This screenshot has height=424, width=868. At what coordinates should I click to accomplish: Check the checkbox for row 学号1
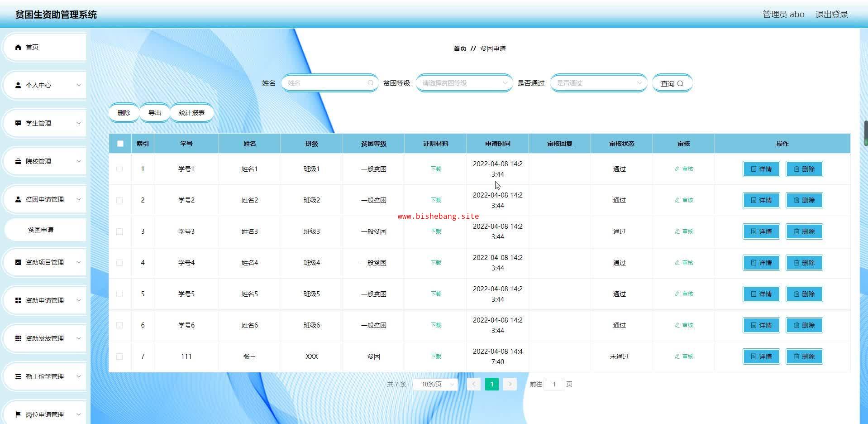click(x=119, y=169)
